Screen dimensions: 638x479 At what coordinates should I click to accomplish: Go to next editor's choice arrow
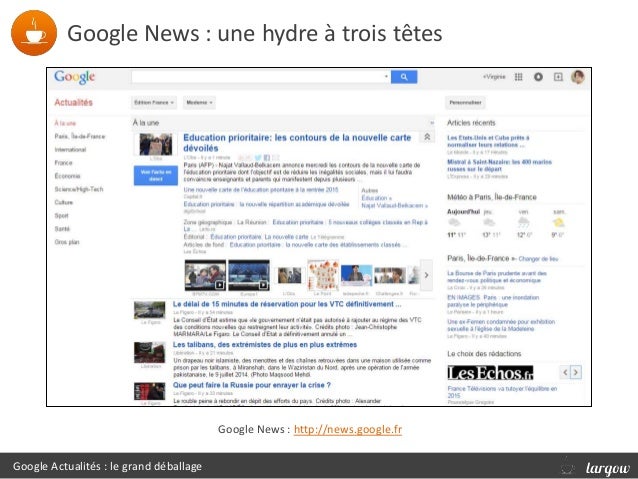tap(576, 372)
